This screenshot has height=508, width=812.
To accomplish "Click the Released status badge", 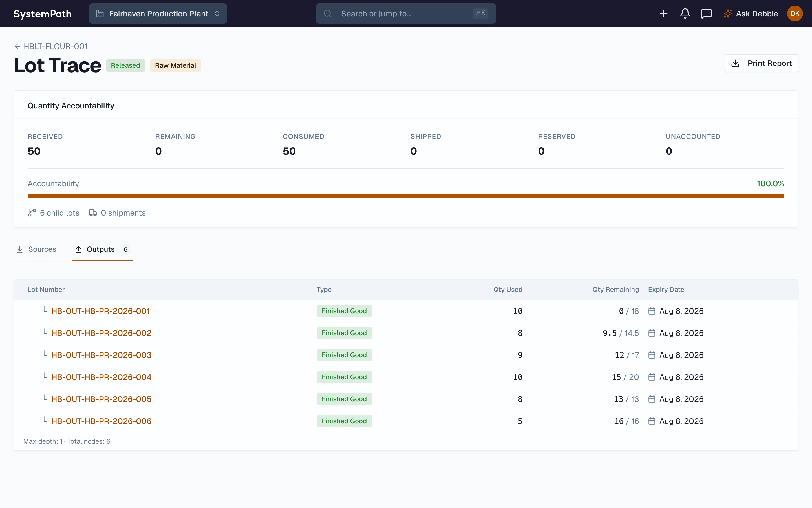I will (x=125, y=65).
